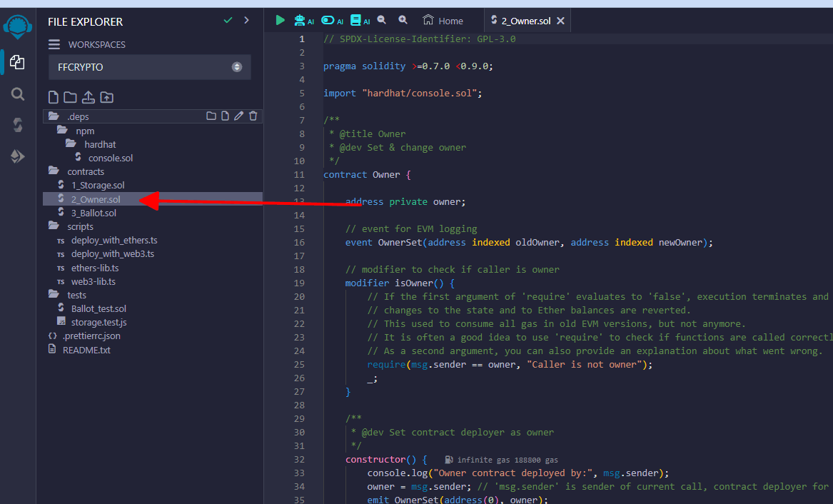Open the Deploy & run transactions icon
Screen dimensions: 833x504
[18, 156]
